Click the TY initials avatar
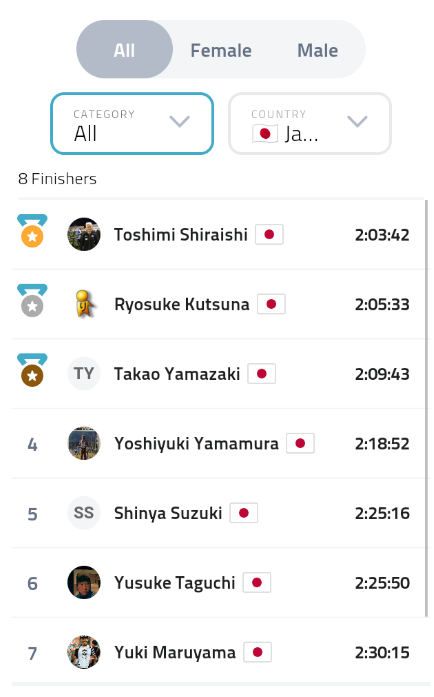This screenshot has width=434, height=697. 84,374
